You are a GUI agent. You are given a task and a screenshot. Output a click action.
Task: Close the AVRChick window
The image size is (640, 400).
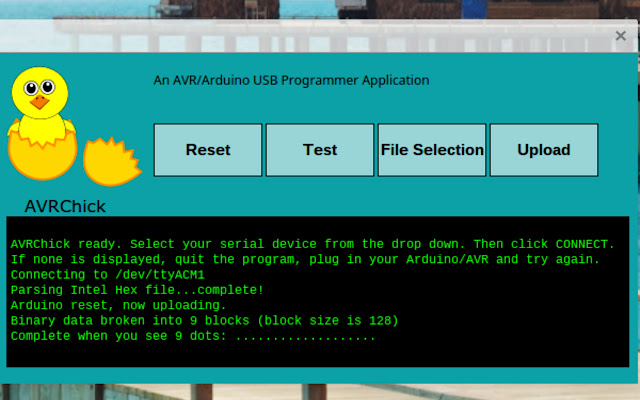[x=620, y=36]
